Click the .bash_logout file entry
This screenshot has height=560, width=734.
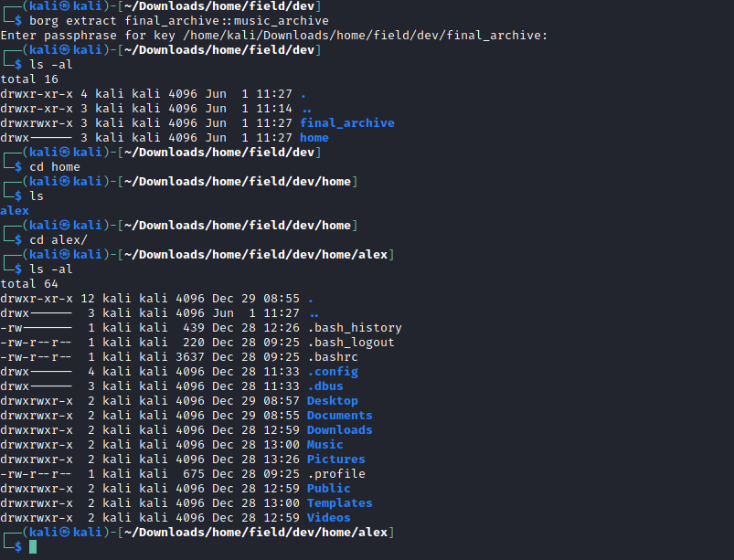click(x=350, y=343)
